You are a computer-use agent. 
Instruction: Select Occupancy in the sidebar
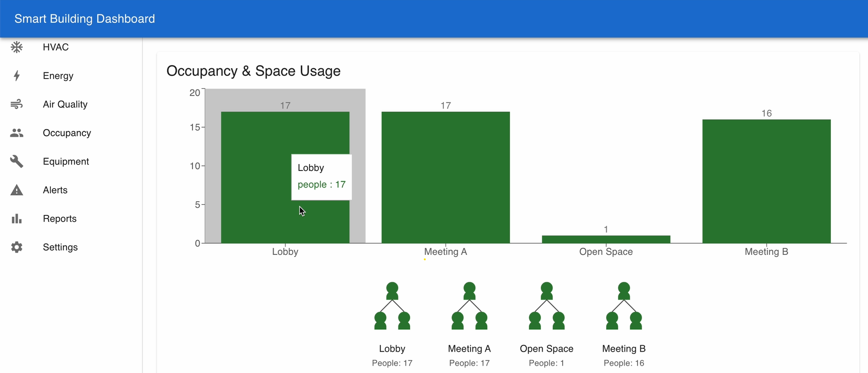pos(71,133)
